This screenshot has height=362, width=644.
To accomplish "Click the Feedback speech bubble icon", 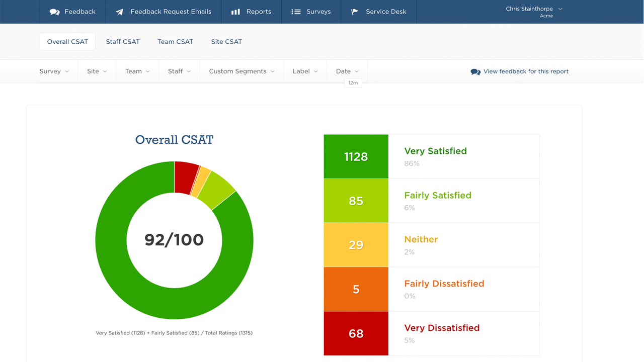I will tap(54, 11).
